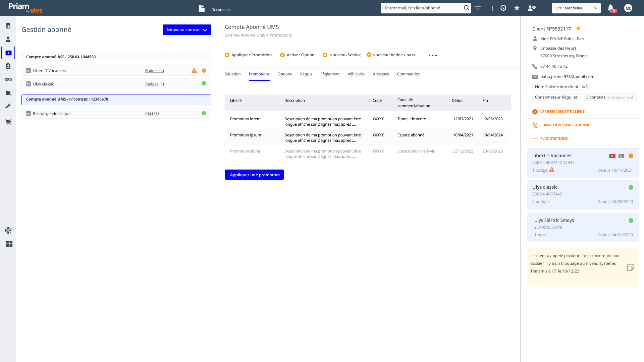
Task: Click the orange status dot for Libert-T Vacances
Action: pyautogui.click(x=204, y=71)
